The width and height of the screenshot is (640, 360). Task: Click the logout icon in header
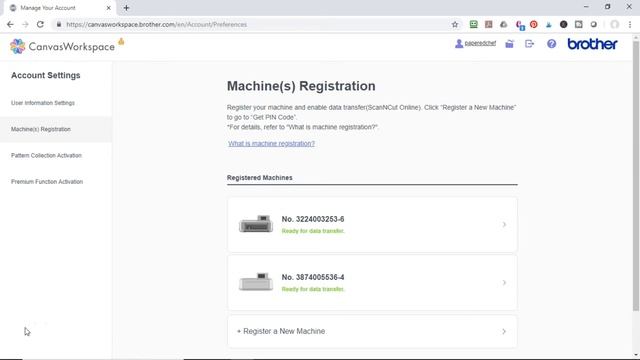tap(529, 44)
